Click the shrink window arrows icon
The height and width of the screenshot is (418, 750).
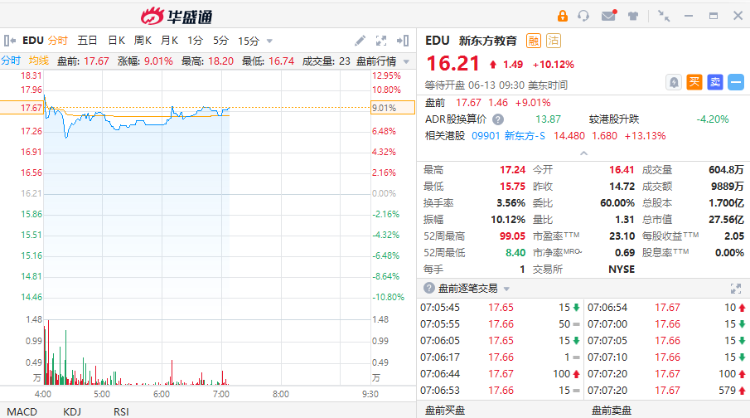[664, 16]
